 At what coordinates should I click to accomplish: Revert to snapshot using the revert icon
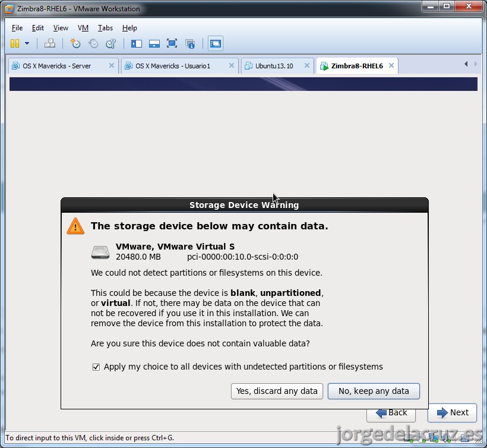(93, 43)
